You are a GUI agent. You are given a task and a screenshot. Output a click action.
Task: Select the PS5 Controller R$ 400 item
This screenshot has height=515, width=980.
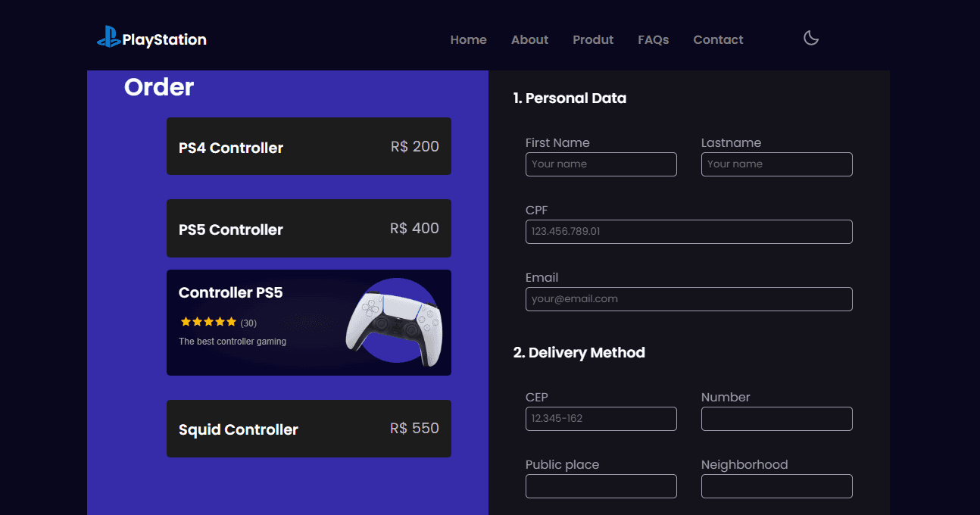click(309, 228)
